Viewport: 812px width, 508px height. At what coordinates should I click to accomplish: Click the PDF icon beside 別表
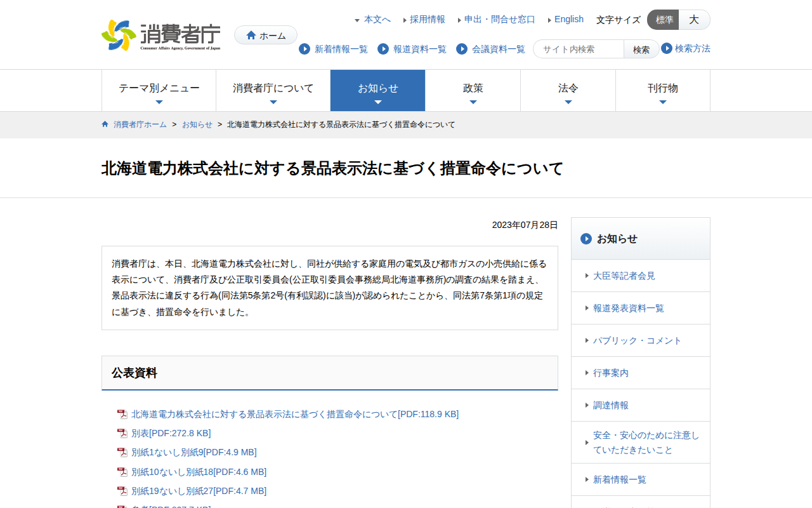[122, 434]
